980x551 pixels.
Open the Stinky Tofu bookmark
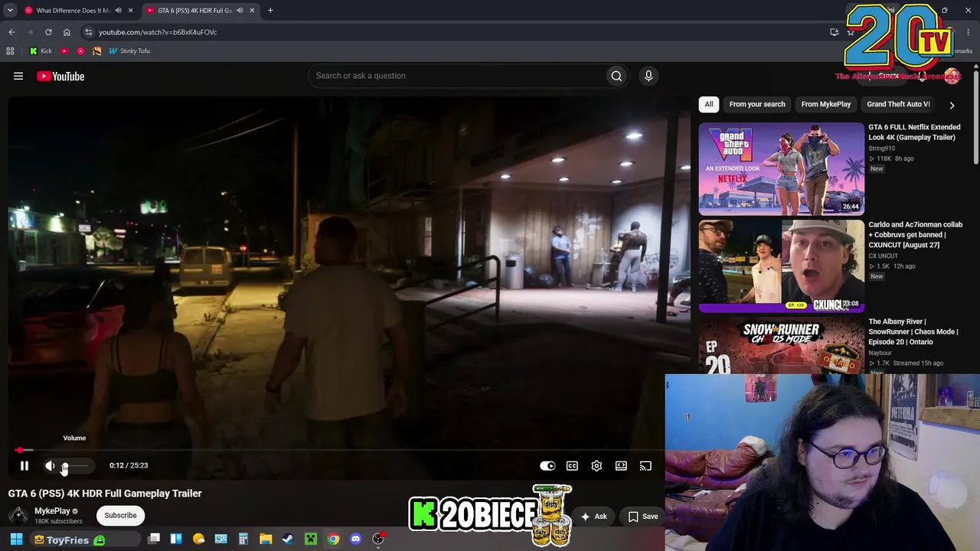click(x=129, y=51)
